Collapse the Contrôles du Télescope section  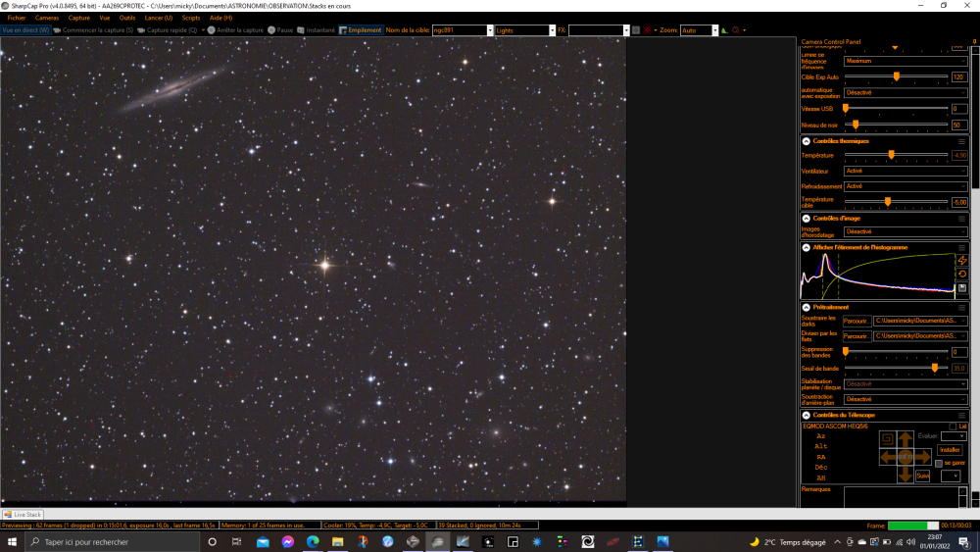point(807,415)
